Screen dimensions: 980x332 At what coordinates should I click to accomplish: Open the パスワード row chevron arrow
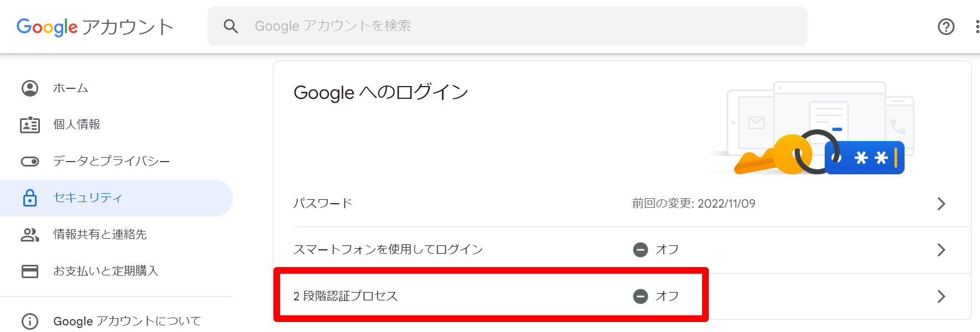(x=941, y=204)
